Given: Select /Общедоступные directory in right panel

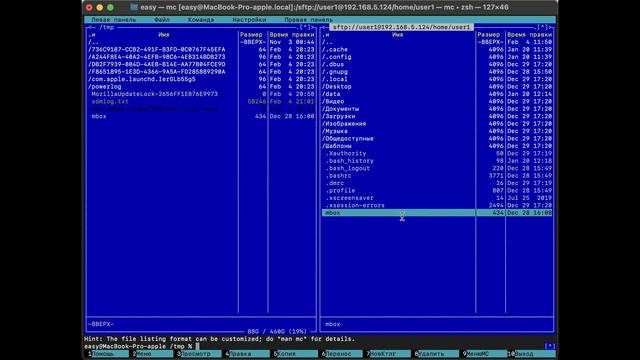Looking at the screenshot, I should (x=437, y=139).
